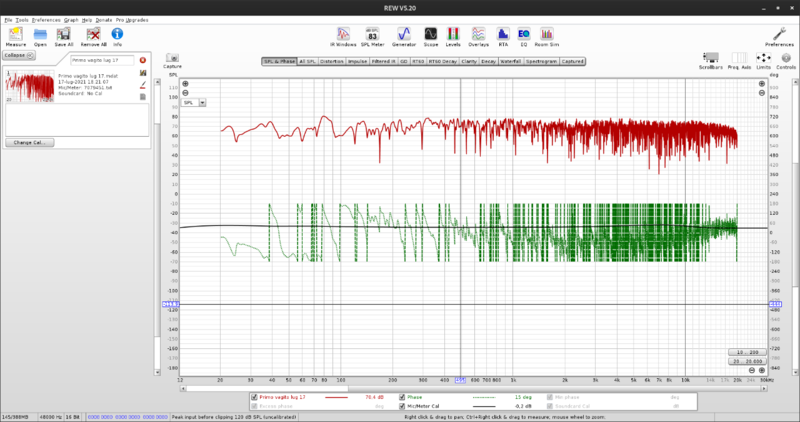This screenshot has width=800, height=422.
Task: Toggle the Phase trace checkbox
Action: [403, 398]
